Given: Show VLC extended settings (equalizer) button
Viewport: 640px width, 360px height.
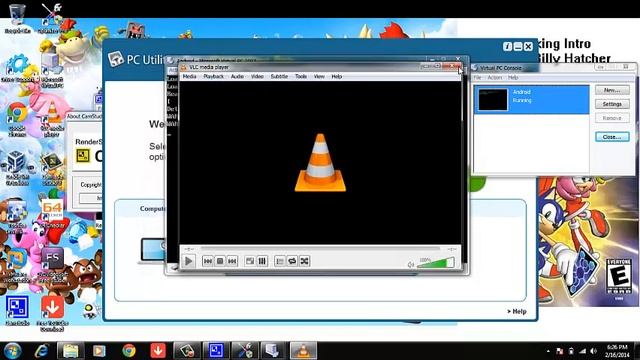Looking at the screenshot, I should click(262, 261).
